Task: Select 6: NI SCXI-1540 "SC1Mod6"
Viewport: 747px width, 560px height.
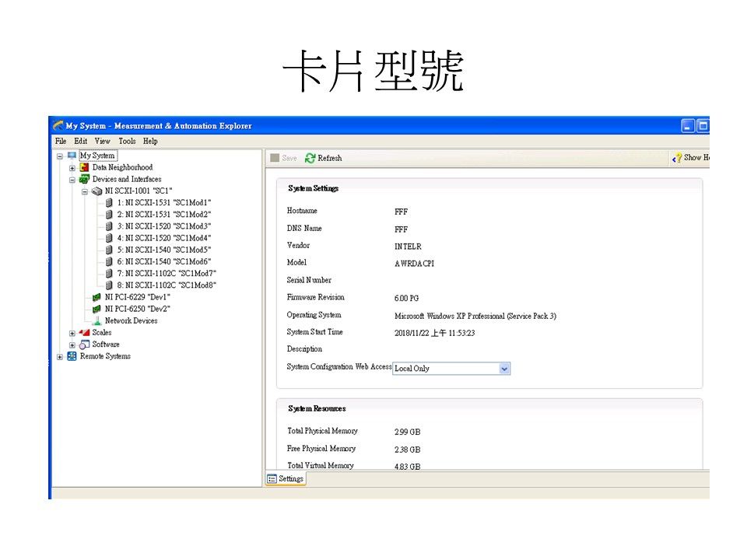Action: click(x=164, y=261)
